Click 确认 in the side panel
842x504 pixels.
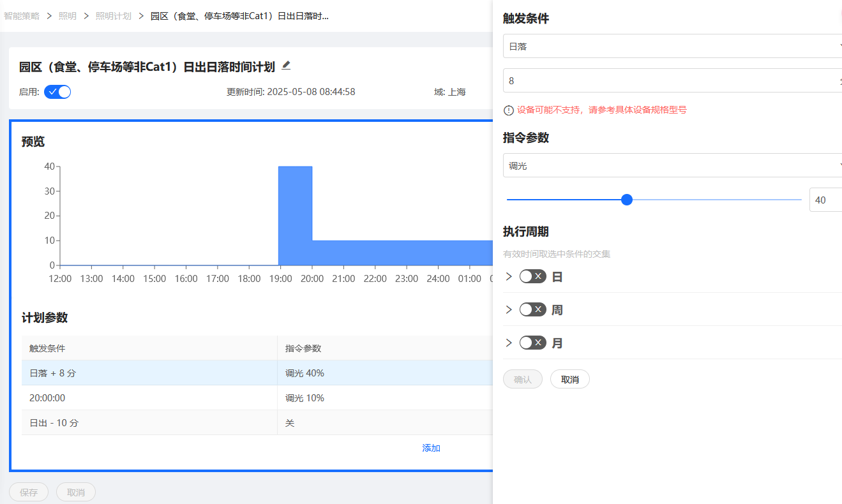[523, 379]
